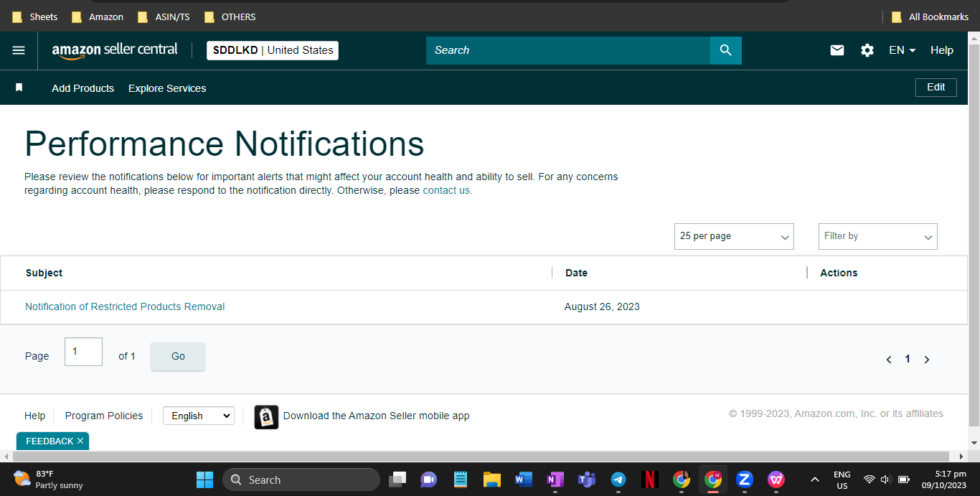Open Explore Services menu item
980x496 pixels.
(x=167, y=88)
